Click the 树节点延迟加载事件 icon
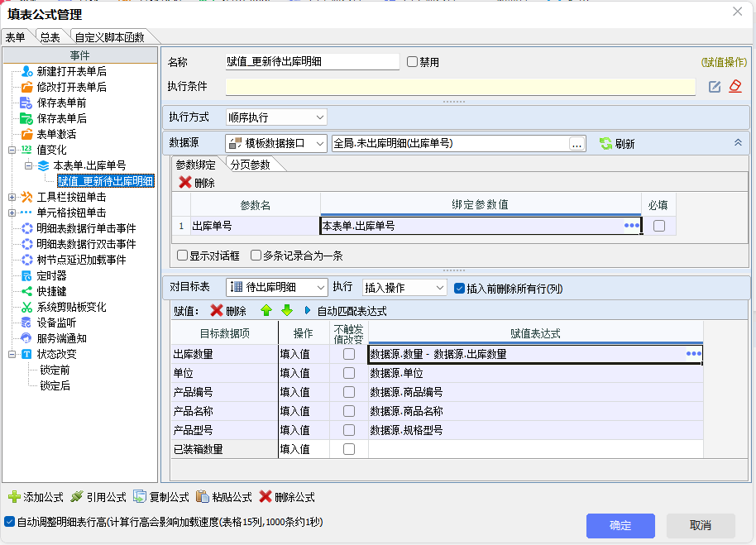 click(27, 261)
